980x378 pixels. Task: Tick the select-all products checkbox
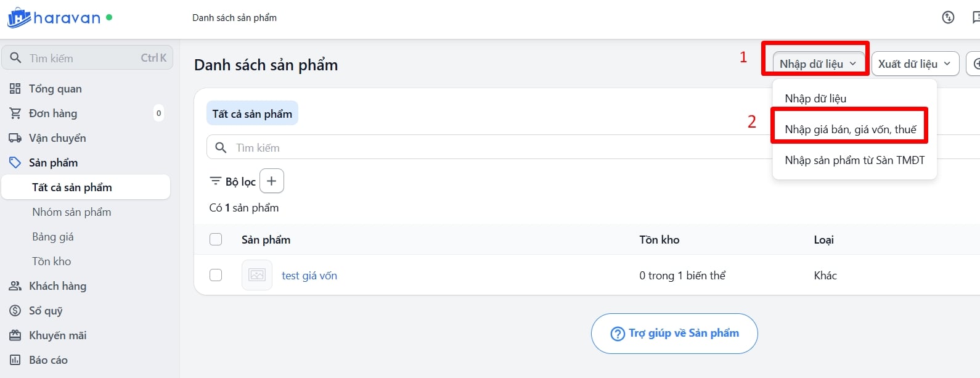tap(216, 239)
